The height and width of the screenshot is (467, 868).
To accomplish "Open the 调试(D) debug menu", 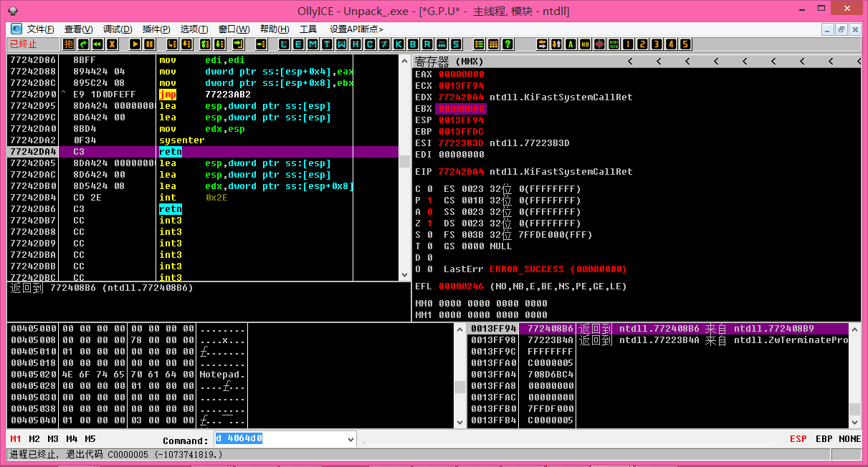I will click(118, 29).
